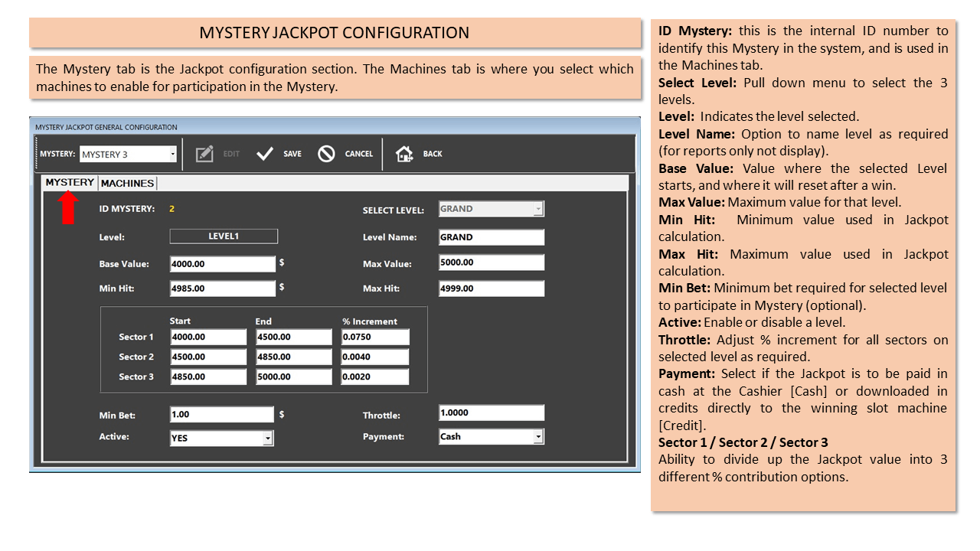Click the Min Bet input field

coord(222,414)
